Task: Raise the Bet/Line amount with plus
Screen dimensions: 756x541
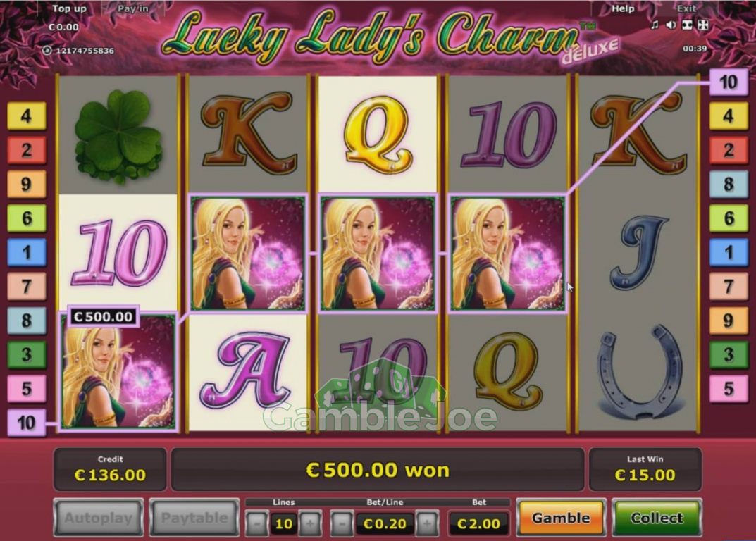Action: point(427,523)
